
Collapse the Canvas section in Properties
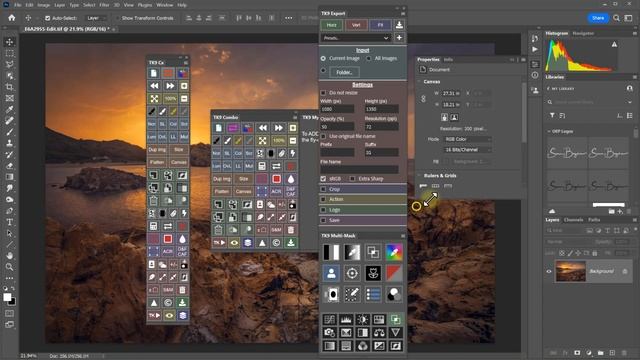[x=419, y=82]
